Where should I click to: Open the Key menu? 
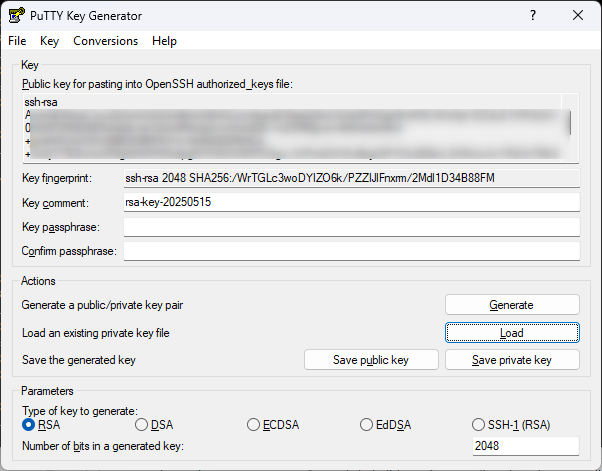click(x=50, y=41)
